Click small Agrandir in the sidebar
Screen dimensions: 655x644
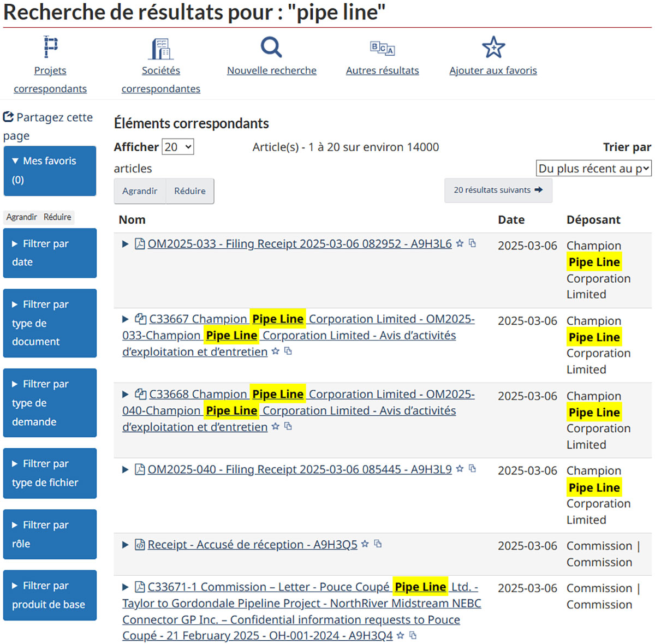click(22, 217)
